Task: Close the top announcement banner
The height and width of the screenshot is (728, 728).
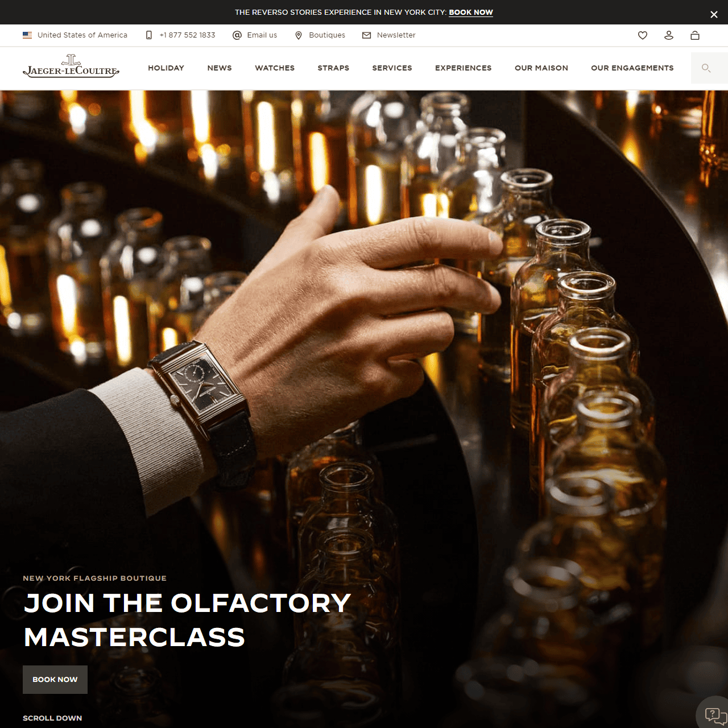Action: pyautogui.click(x=714, y=14)
